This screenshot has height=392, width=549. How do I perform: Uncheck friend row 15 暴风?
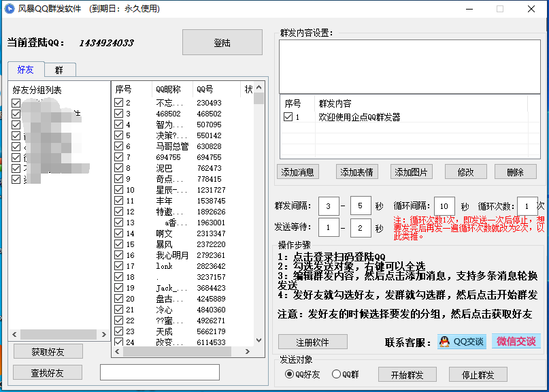[118, 244]
